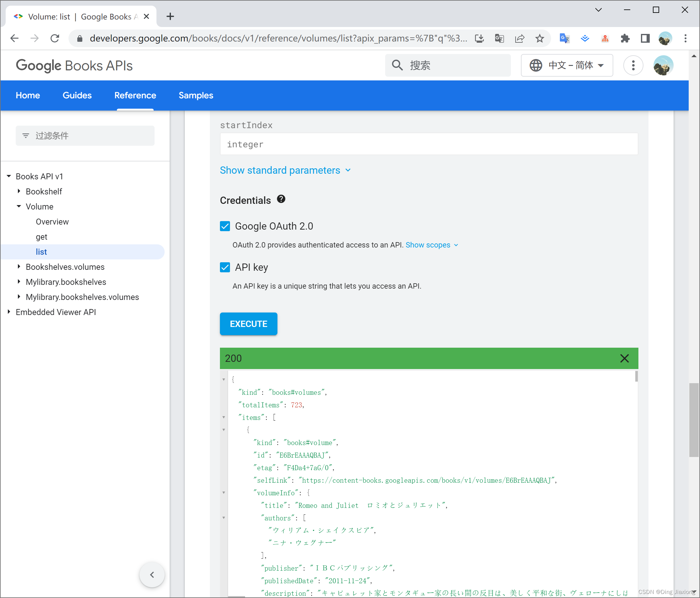The width and height of the screenshot is (700, 598).
Task: Click the sidebar collapse arrow button
Action: click(152, 575)
